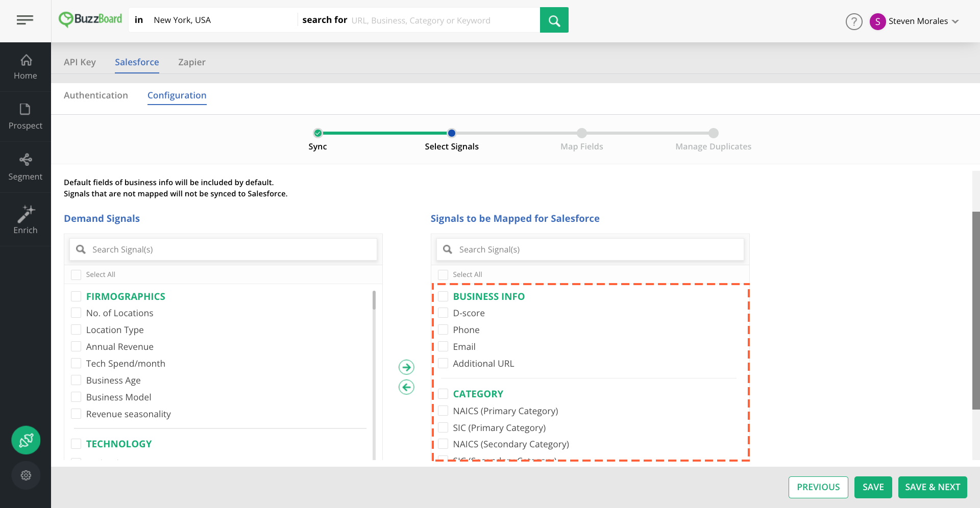Screen dimensions: 980x508
Task: Check the D-score signal
Action: pyautogui.click(x=443, y=313)
